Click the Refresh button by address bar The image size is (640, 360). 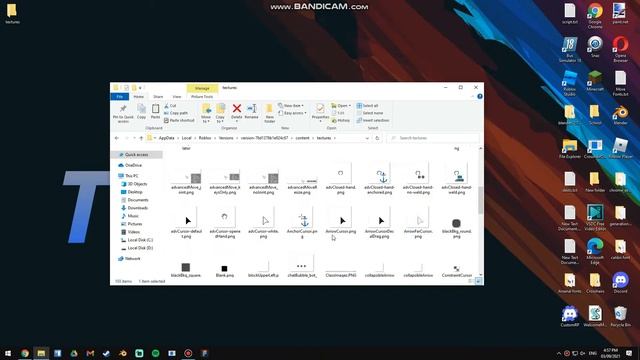click(377, 138)
